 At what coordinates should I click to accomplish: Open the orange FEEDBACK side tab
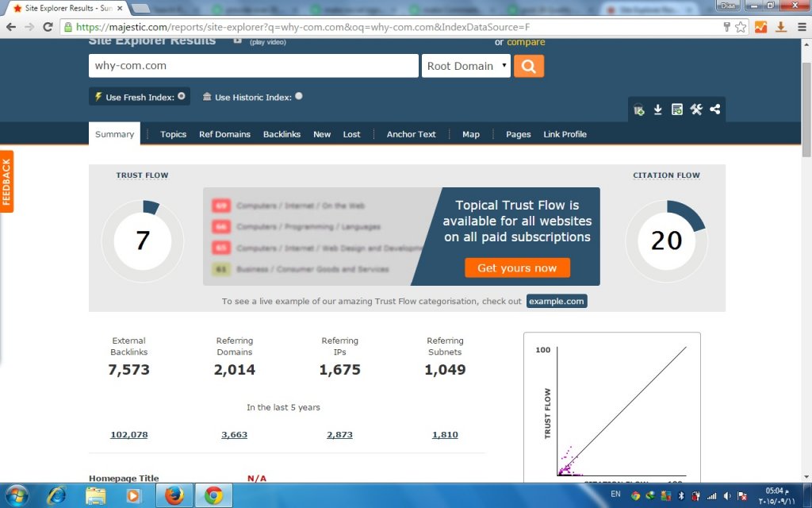point(6,182)
